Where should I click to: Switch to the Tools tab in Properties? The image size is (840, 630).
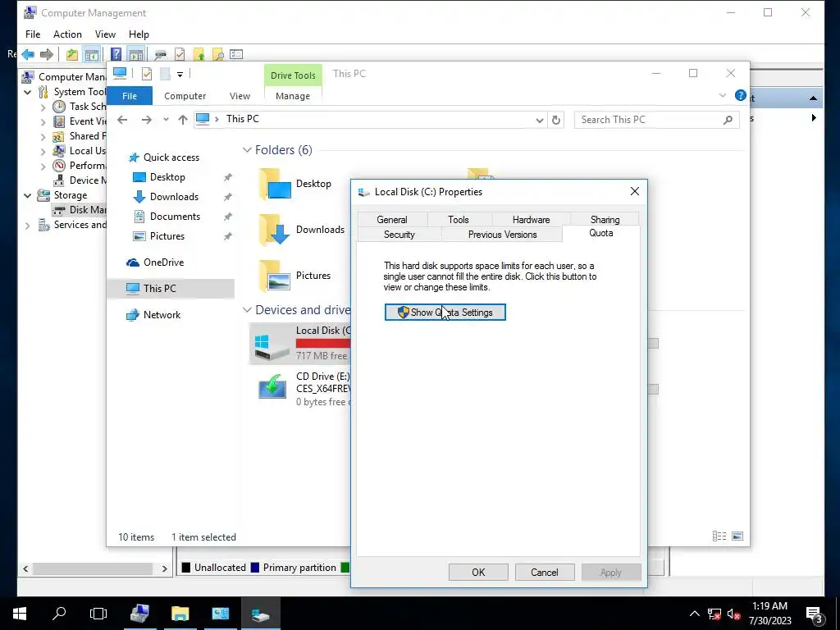458,220
